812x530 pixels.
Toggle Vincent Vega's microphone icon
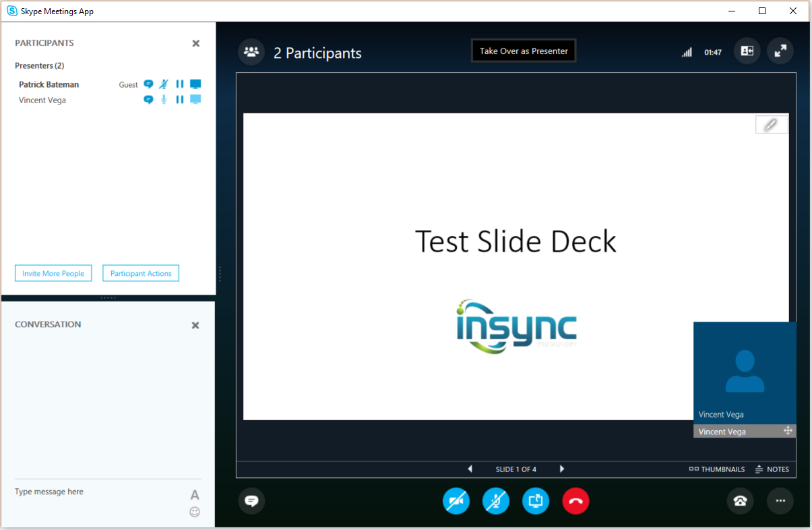coord(164,100)
